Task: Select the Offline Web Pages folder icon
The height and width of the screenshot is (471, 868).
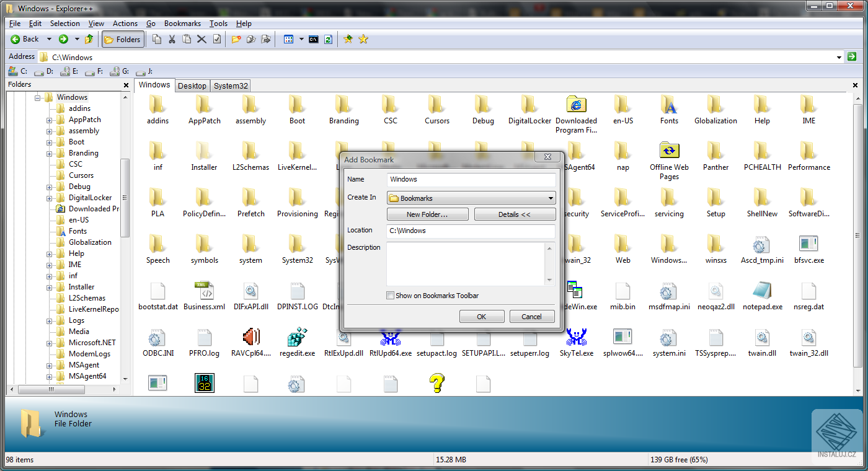Action: (x=670, y=151)
